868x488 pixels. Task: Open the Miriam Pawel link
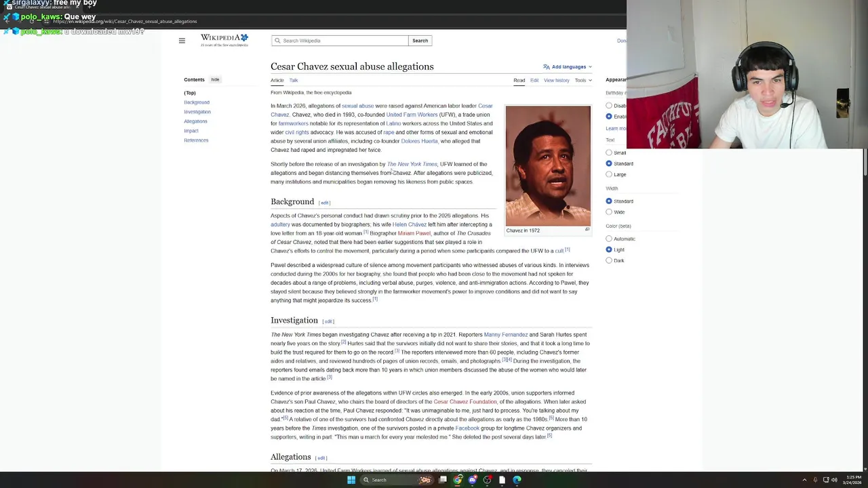point(414,233)
